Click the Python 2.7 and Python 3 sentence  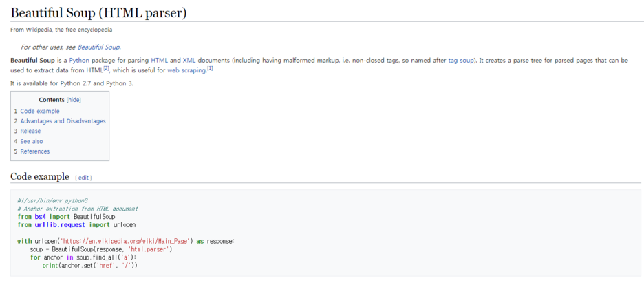(x=72, y=83)
